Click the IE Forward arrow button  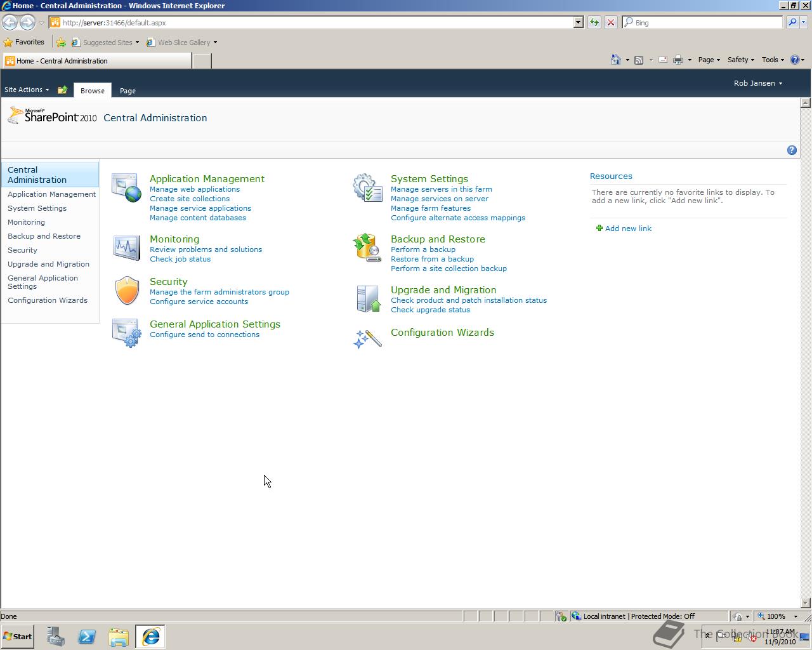coord(27,22)
